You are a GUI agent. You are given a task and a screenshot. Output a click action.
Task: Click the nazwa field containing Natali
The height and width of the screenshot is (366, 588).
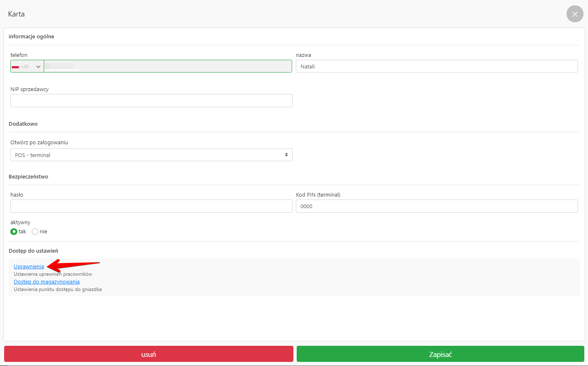pyautogui.click(x=437, y=66)
